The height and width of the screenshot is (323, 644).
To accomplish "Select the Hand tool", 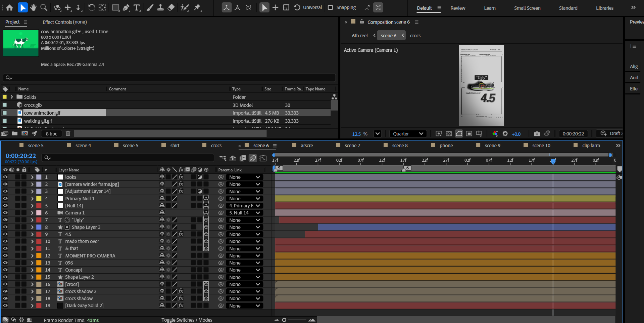I will (x=33, y=7).
